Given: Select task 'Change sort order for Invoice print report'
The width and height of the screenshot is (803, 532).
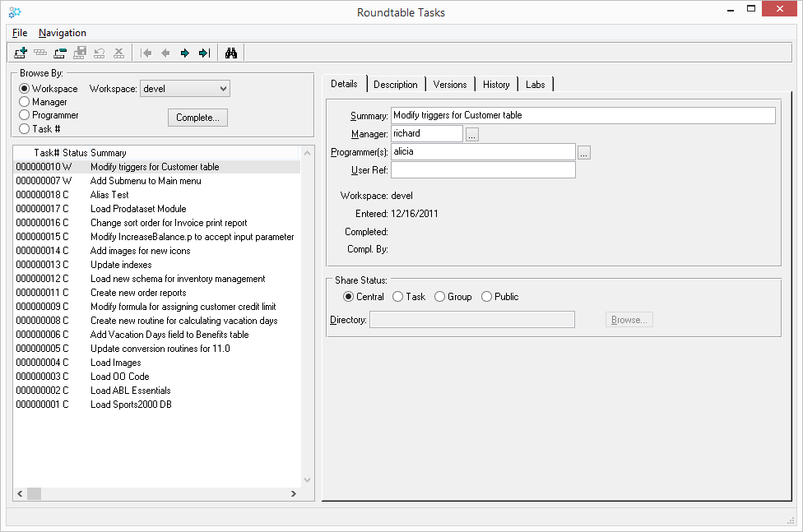Looking at the screenshot, I should pos(156,223).
